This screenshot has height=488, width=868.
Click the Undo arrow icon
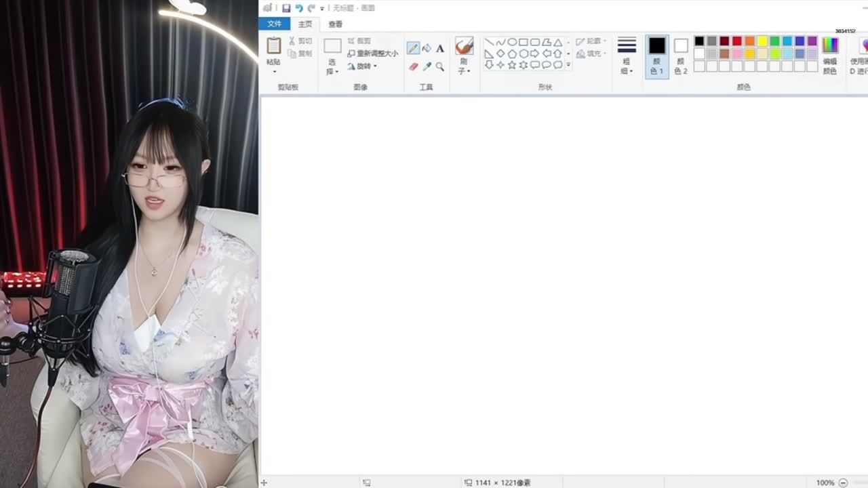point(298,8)
